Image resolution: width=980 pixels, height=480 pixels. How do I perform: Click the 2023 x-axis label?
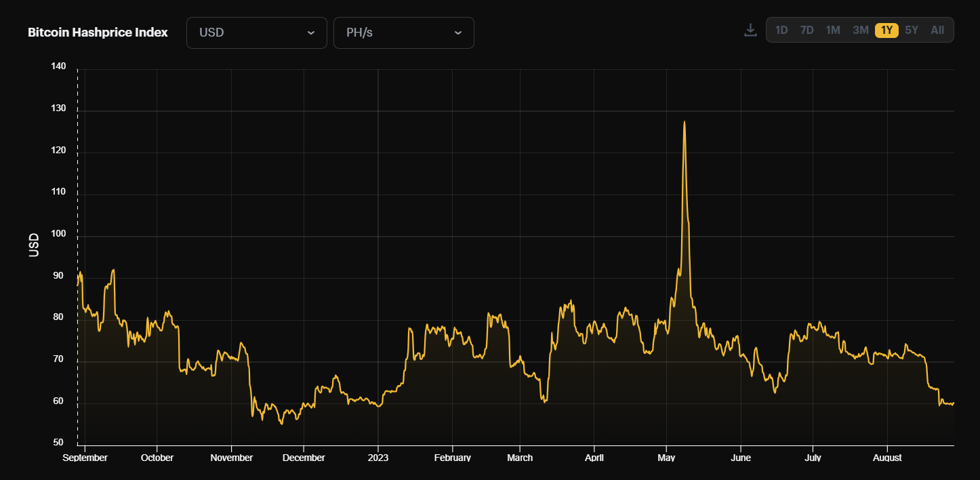(377, 458)
